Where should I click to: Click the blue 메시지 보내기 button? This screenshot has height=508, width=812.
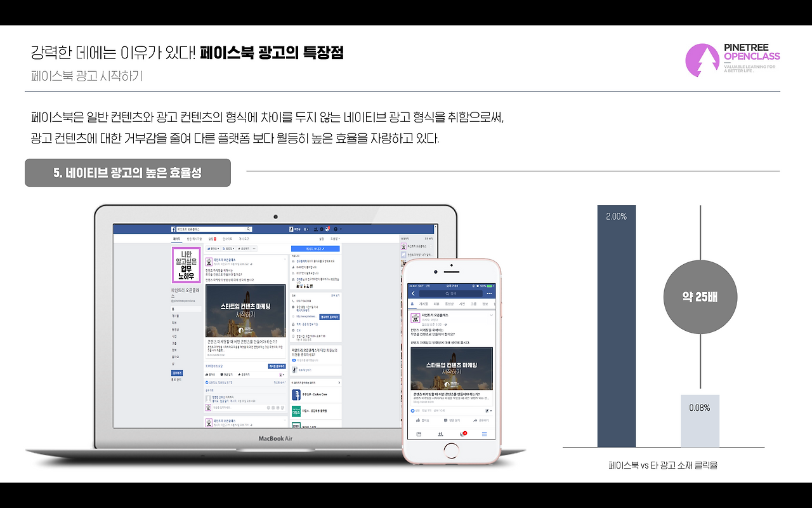pos(315,248)
